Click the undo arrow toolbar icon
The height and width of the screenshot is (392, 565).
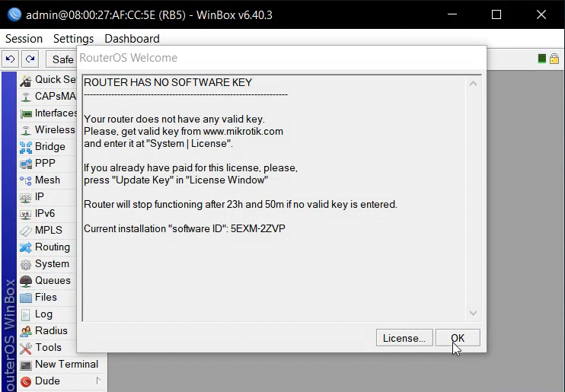click(x=10, y=59)
